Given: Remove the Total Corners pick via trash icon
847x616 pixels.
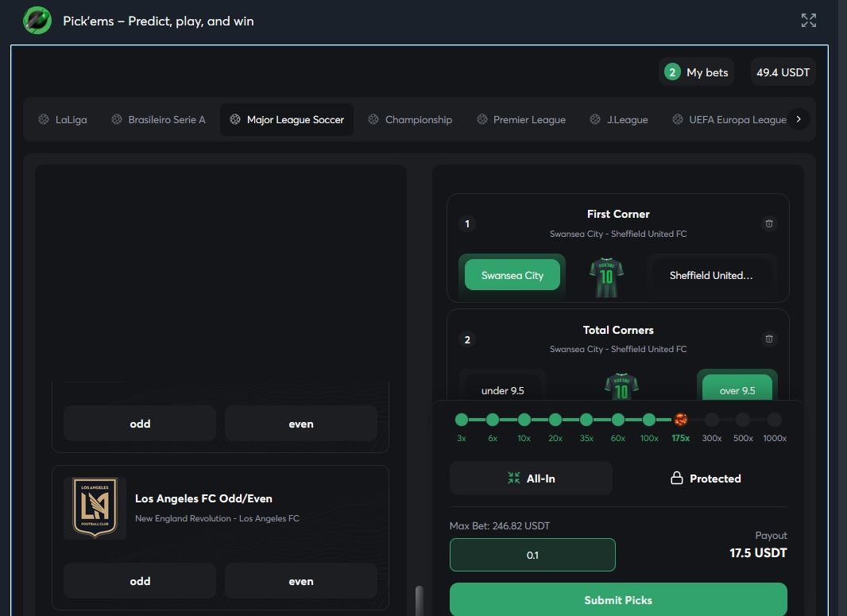Looking at the screenshot, I should click(x=769, y=339).
